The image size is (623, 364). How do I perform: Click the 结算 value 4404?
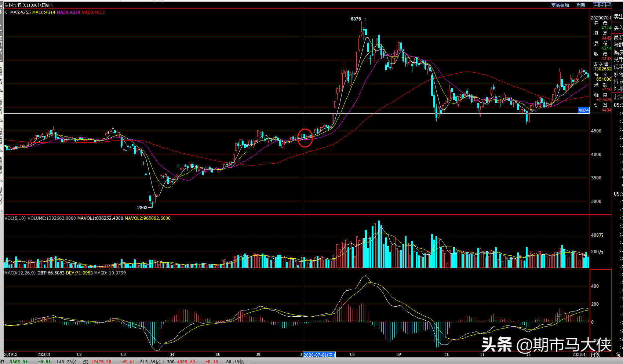[606, 110]
